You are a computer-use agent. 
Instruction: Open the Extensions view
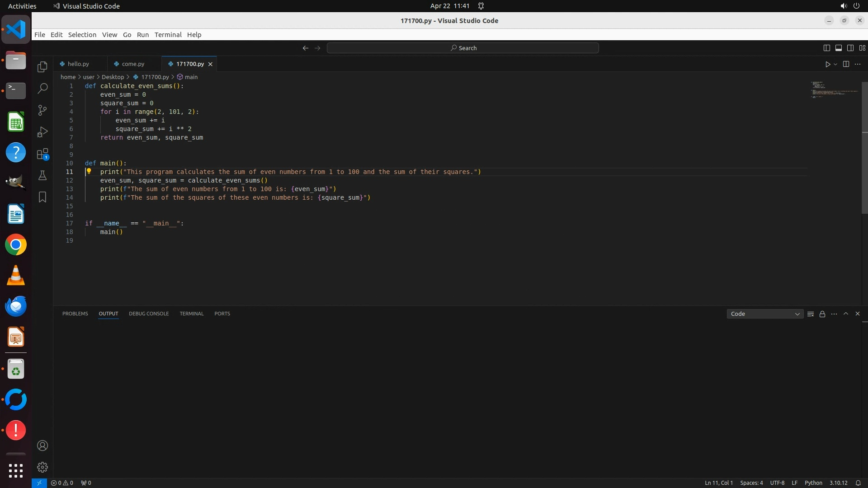(42, 154)
